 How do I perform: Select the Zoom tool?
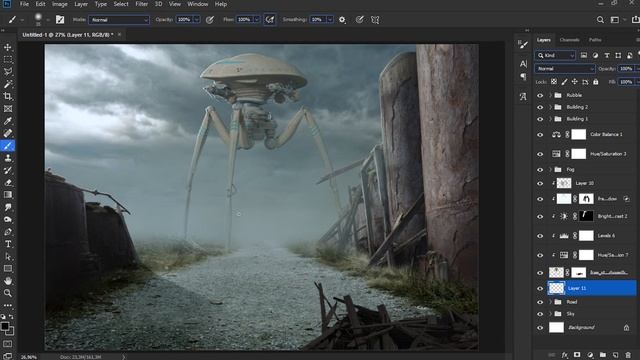[x=8, y=293]
